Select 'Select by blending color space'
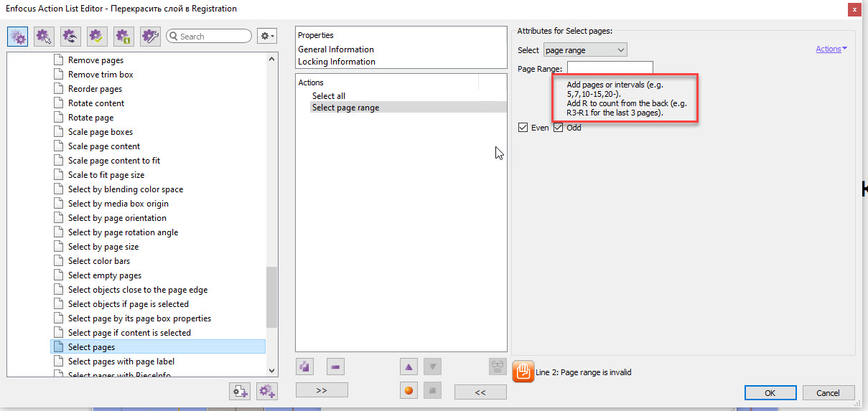The image size is (868, 411). click(x=126, y=189)
